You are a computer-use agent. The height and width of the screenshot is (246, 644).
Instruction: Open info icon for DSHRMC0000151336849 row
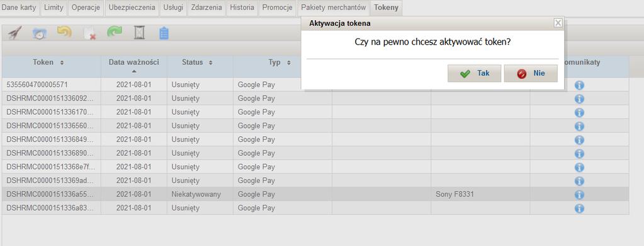point(579,140)
